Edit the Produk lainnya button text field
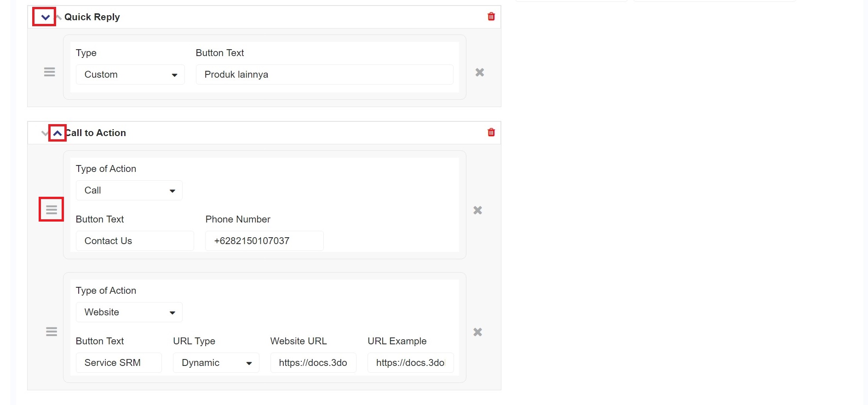The width and height of the screenshot is (868, 405). (x=324, y=74)
